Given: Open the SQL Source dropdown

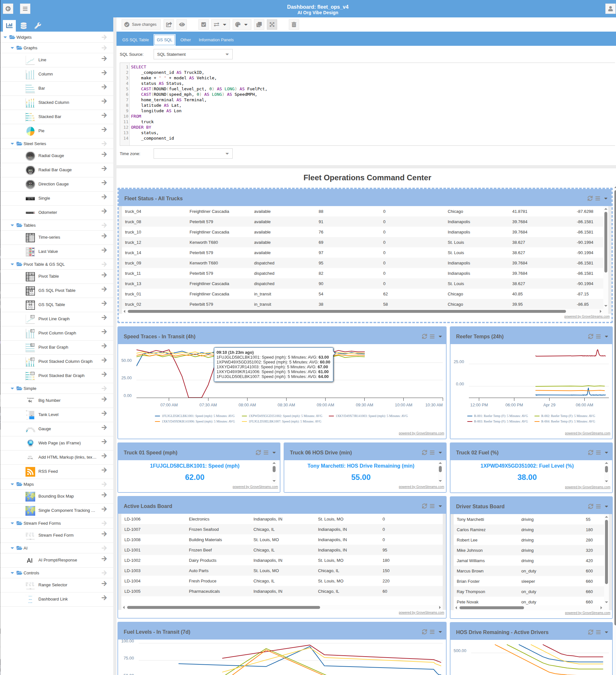Looking at the screenshot, I should (193, 54).
